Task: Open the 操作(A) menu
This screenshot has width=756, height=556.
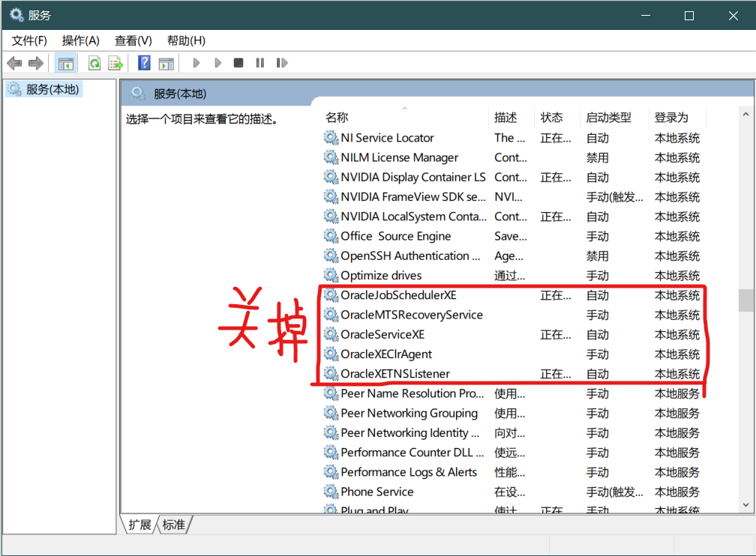Action: 80,40
